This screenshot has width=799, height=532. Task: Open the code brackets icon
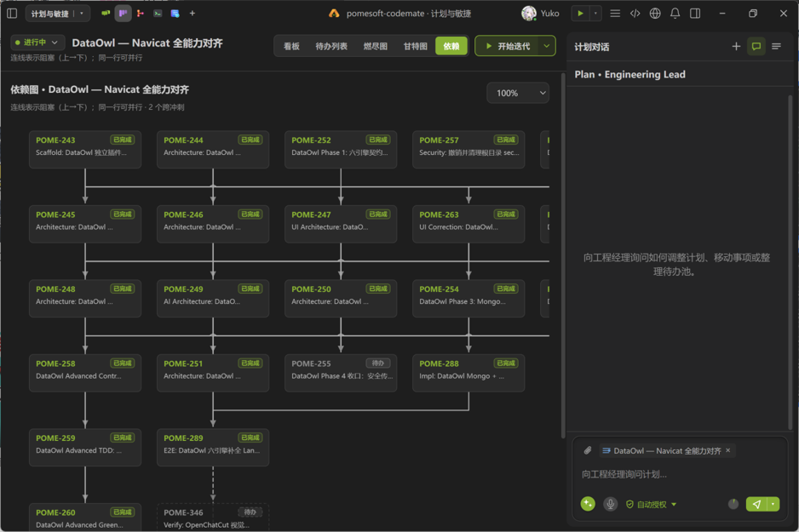pos(635,14)
